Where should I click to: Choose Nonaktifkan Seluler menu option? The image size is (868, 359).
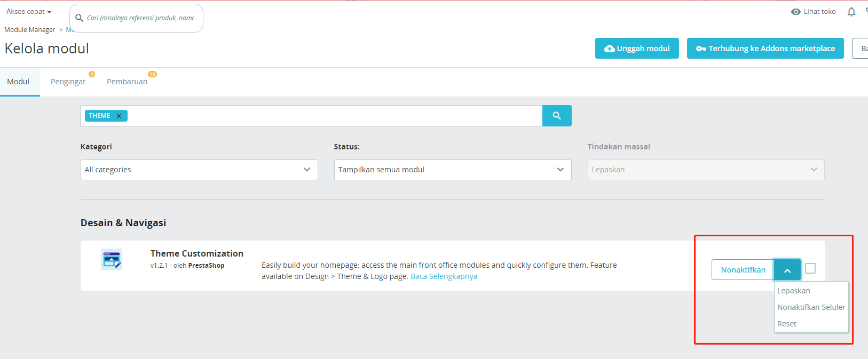click(811, 307)
